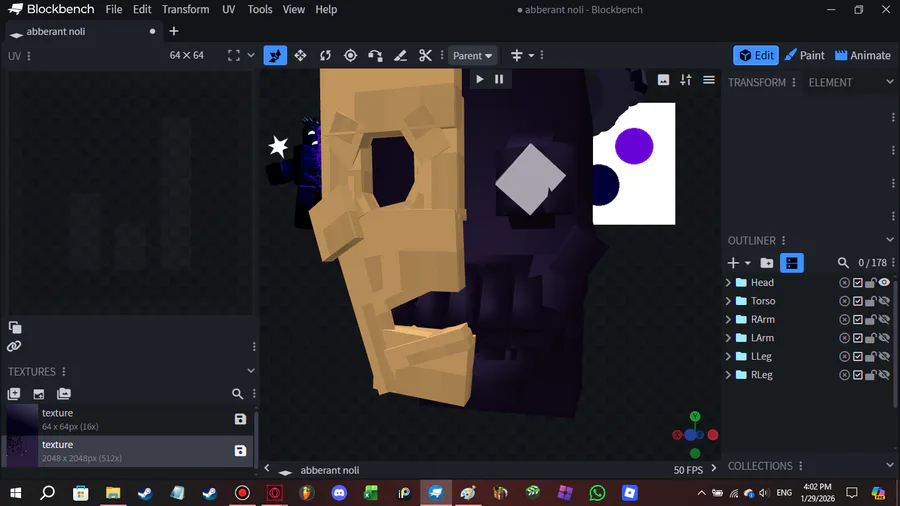Screen dimensions: 900x506
Task: Expand the Torso group in Outliner
Action: pos(728,301)
